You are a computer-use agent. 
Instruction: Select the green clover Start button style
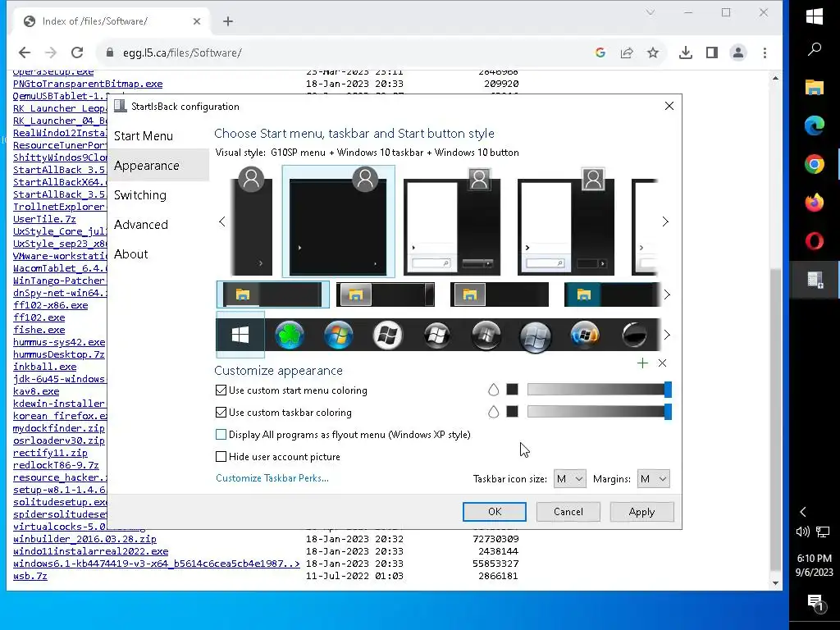pos(290,335)
